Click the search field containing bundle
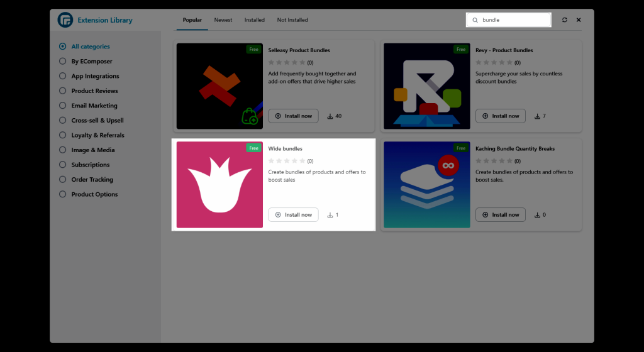 [x=508, y=19]
